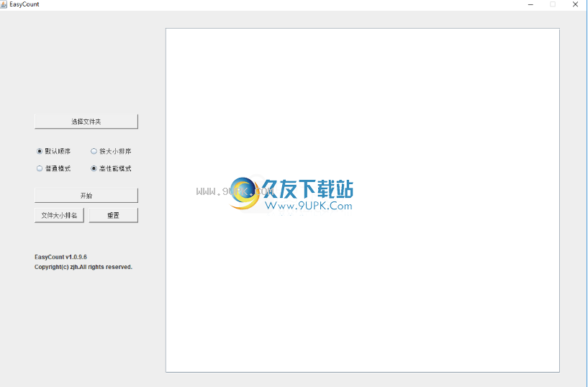The height and width of the screenshot is (387, 588).
Task: Select the 按大小排序 radio option
Action: [x=111, y=151]
